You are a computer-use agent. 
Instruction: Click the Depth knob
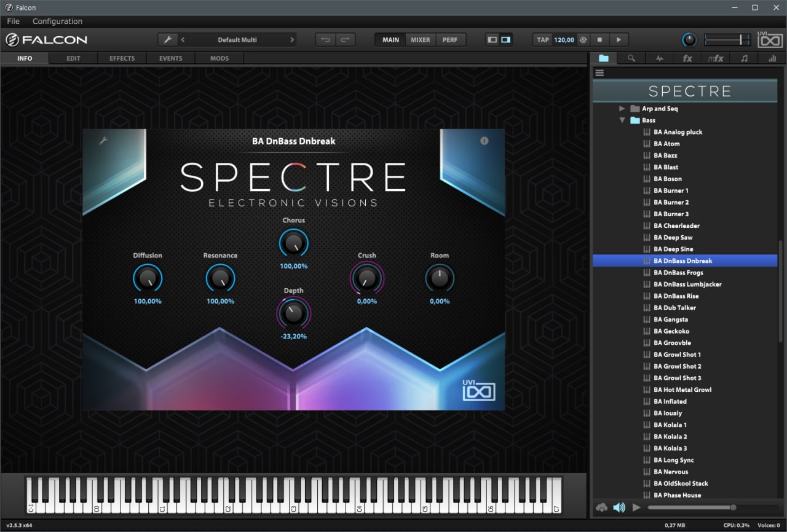pyautogui.click(x=294, y=313)
